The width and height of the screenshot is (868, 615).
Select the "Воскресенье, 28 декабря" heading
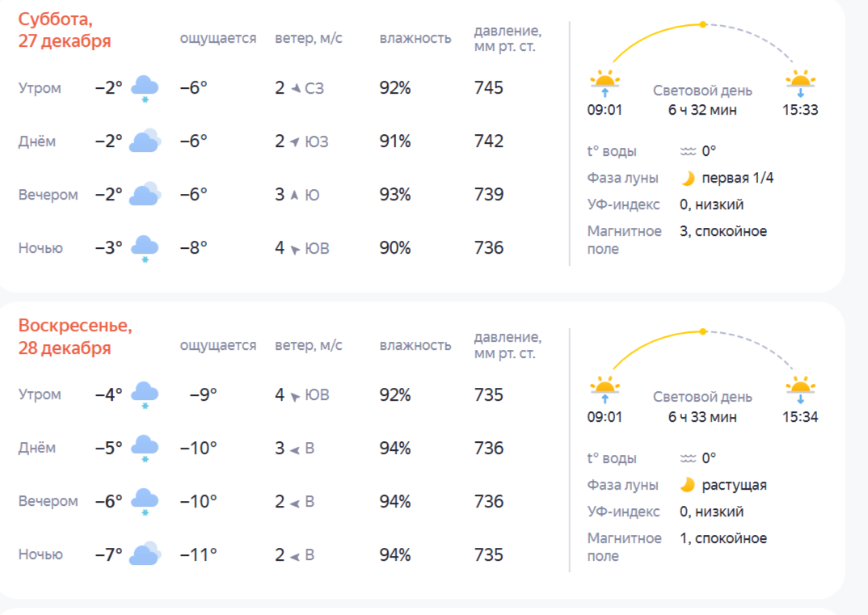click(75, 337)
